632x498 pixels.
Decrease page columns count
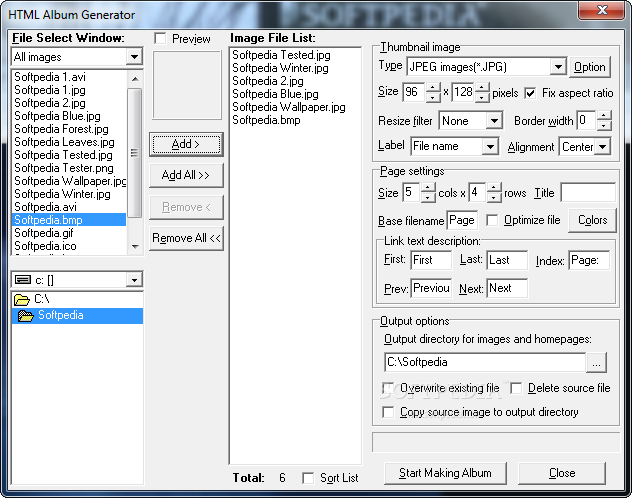tap(428, 198)
